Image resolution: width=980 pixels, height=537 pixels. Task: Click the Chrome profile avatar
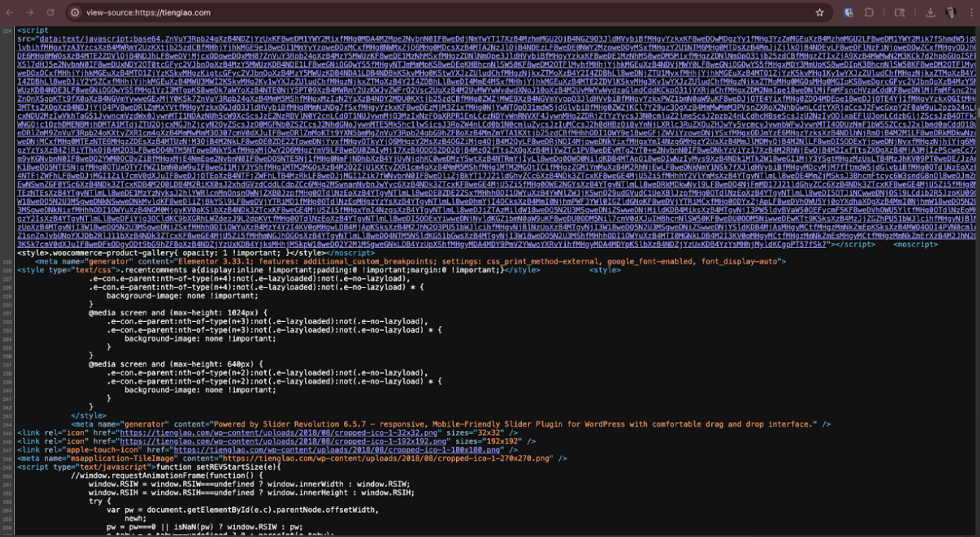tap(951, 12)
